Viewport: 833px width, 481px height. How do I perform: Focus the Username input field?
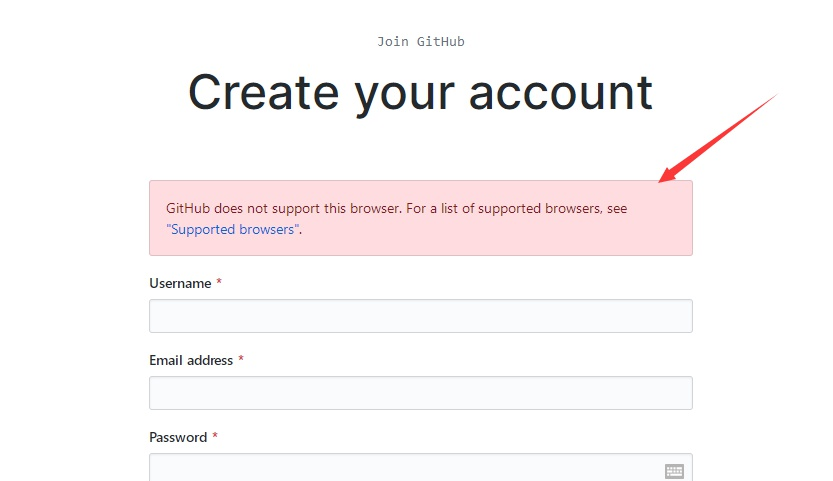[x=420, y=316]
